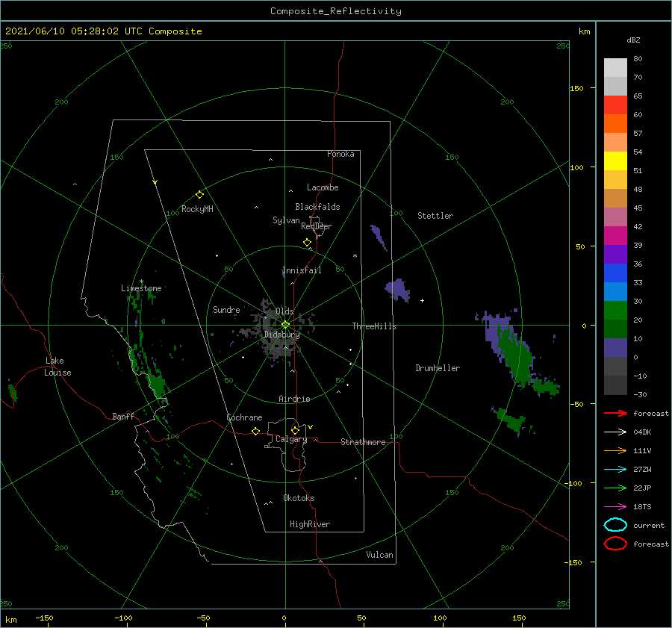Select the 51 dBZ yellow swatch
Screen dimensions: 672x628
tap(615, 161)
